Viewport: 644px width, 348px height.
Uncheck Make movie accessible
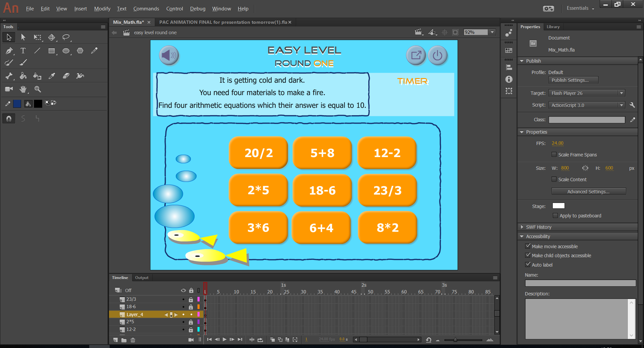click(528, 246)
